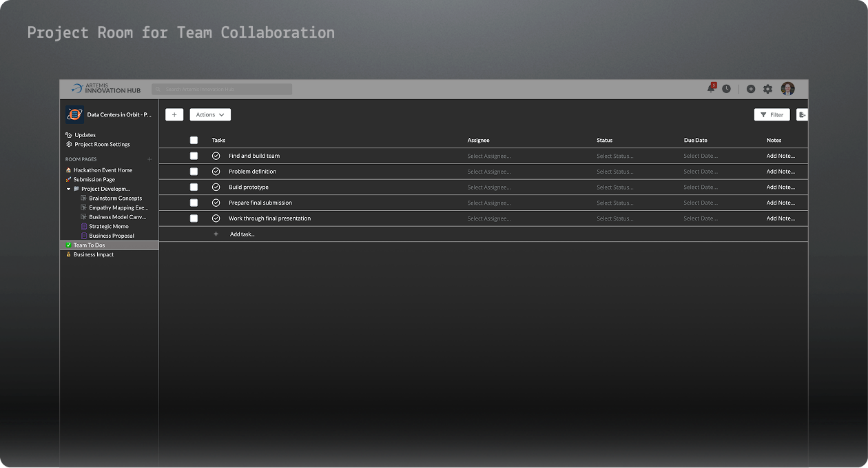The image size is (868, 468).
Task: Add a room page with plus icon
Action: tap(149, 159)
